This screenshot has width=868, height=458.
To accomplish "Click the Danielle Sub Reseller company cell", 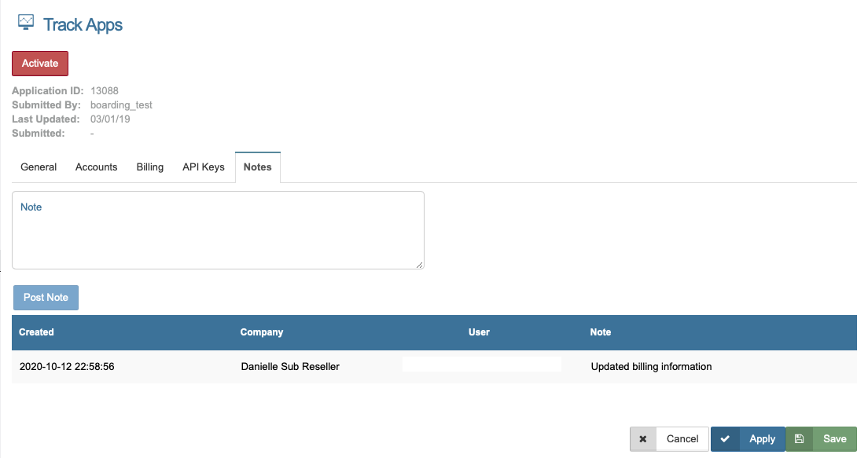I will pos(290,367).
